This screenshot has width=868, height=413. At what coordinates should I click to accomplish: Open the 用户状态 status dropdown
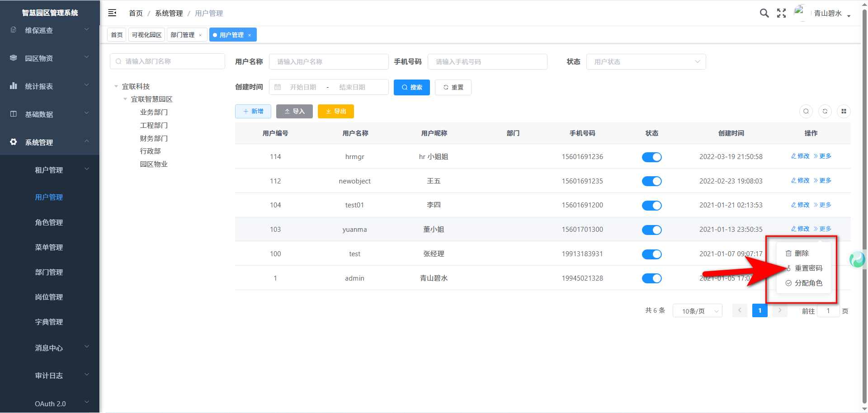tap(646, 62)
